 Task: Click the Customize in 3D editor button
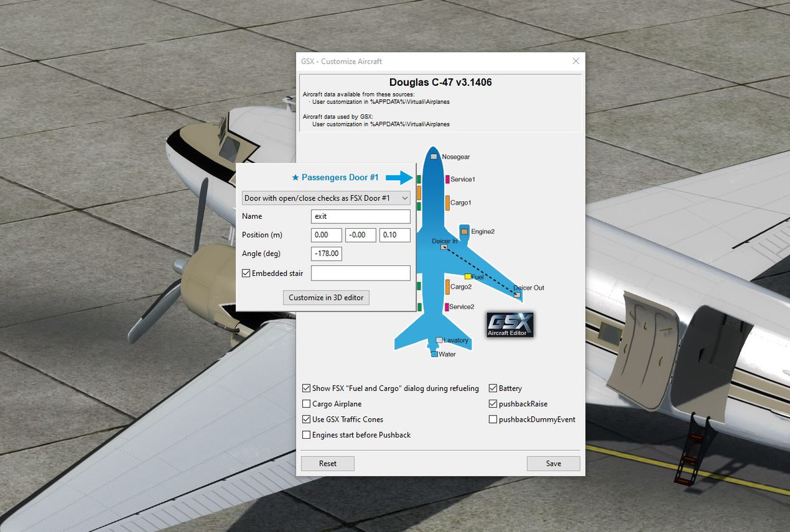(326, 297)
